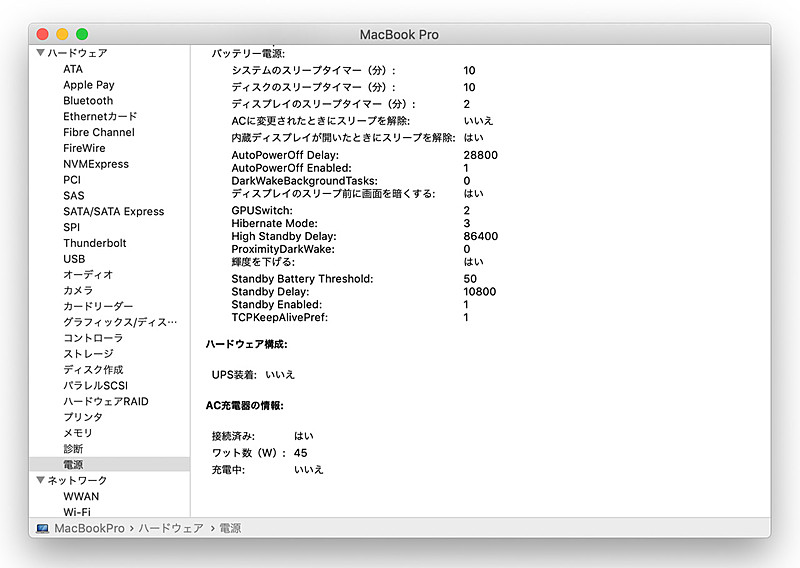Image resolution: width=800 pixels, height=568 pixels.
Task: Select 診断 in the sidebar
Action: [x=73, y=449]
